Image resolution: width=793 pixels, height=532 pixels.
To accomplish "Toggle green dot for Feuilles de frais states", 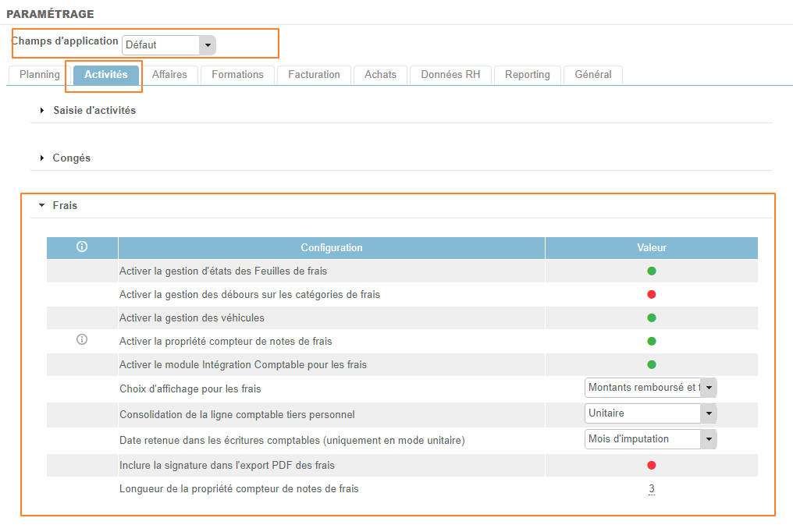I will [x=651, y=271].
